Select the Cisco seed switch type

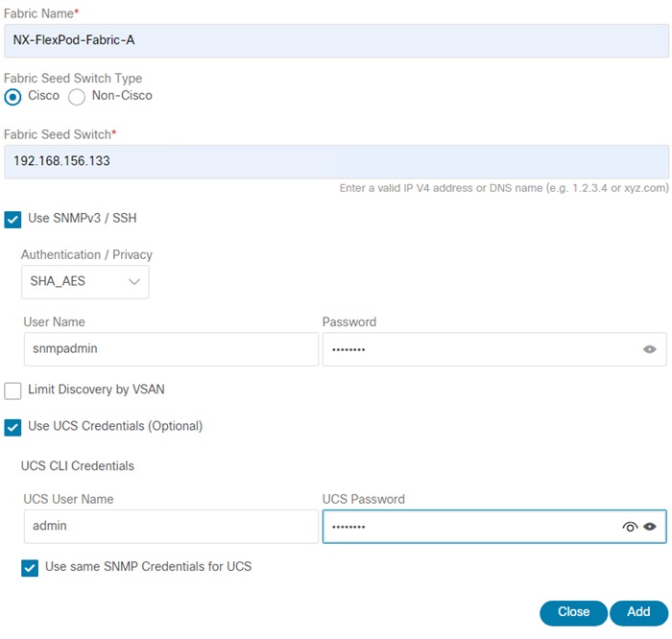coord(12,96)
